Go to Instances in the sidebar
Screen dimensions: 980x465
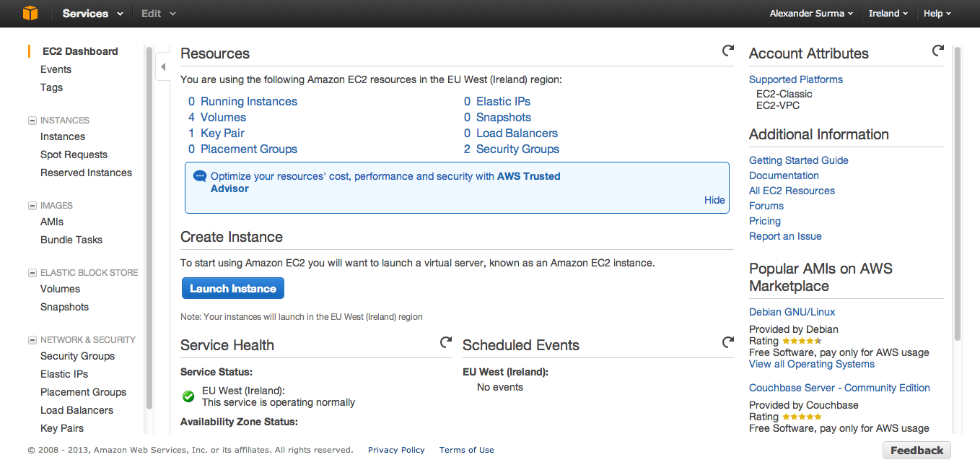(x=63, y=136)
